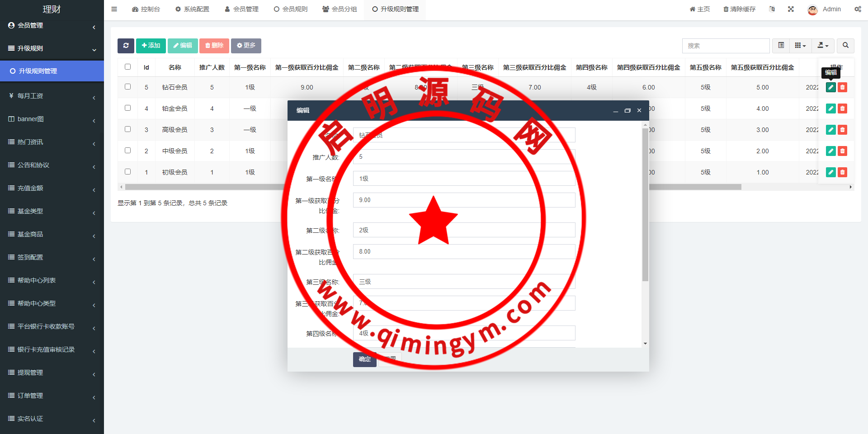Image resolution: width=868 pixels, height=434 pixels.
Task: Tick the checkbox for 高级会员 row
Action: (128, 129)
